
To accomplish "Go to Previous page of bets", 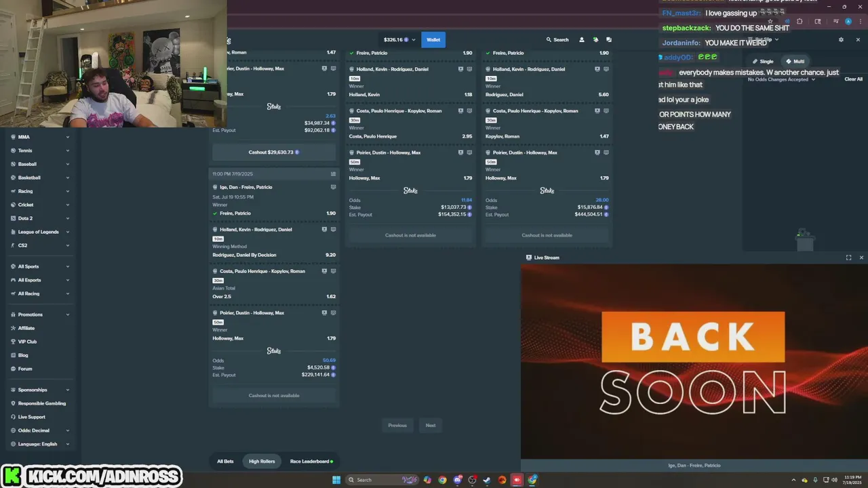I will 397,426.
